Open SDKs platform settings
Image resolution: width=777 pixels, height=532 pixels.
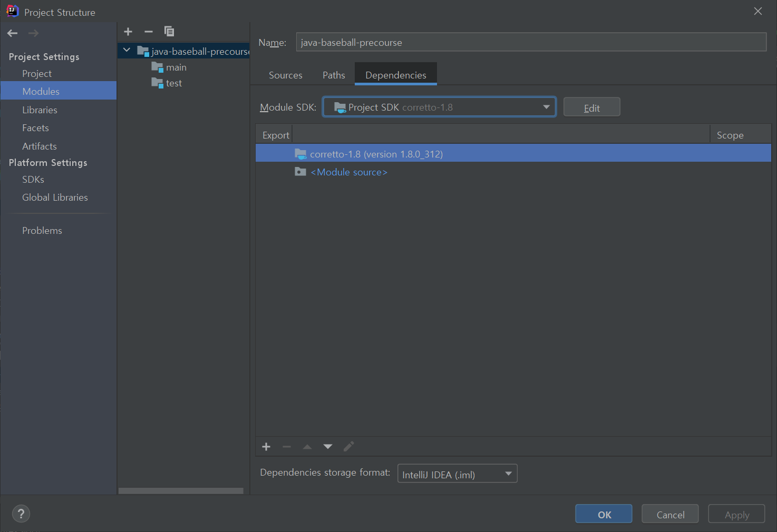tap(33, 180)
